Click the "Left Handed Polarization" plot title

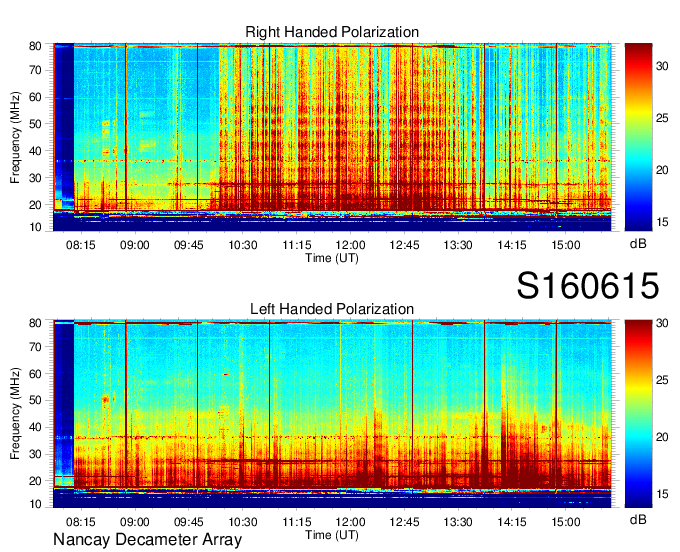tap(332, 309)
